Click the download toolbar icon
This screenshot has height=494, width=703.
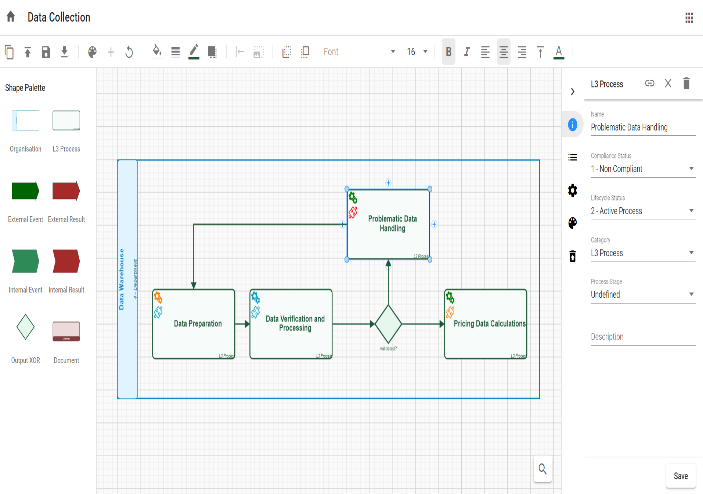(64, 51)
